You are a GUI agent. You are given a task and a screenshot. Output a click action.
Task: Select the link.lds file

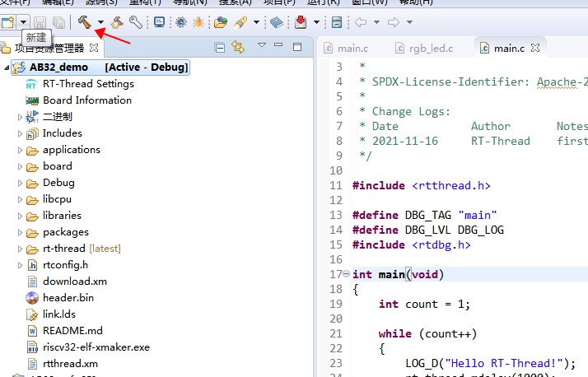click(59, 314)
